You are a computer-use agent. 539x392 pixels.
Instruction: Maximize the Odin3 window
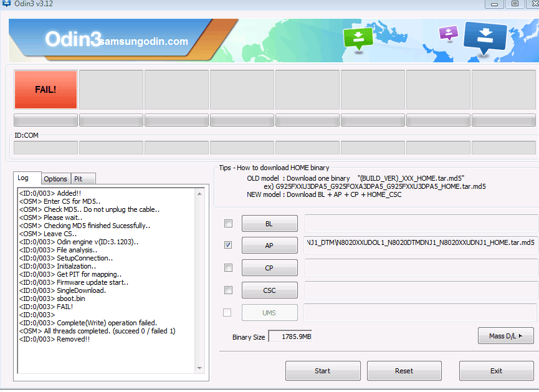[515, 4]
